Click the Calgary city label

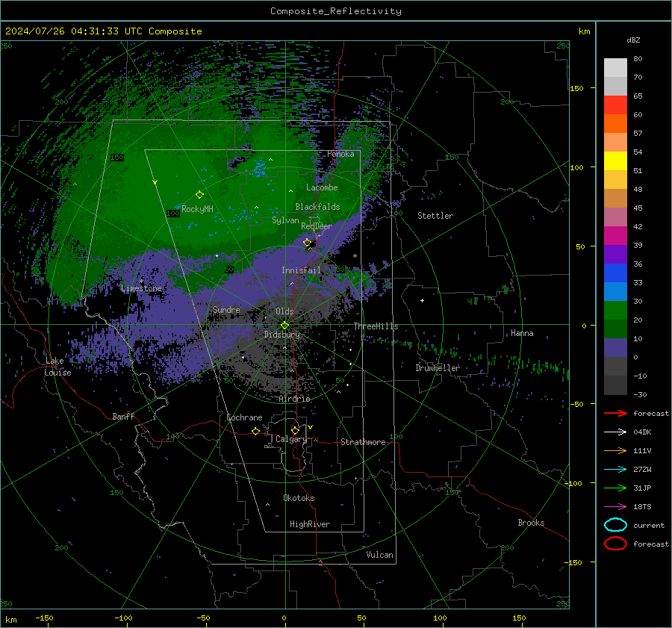[291, 439]
